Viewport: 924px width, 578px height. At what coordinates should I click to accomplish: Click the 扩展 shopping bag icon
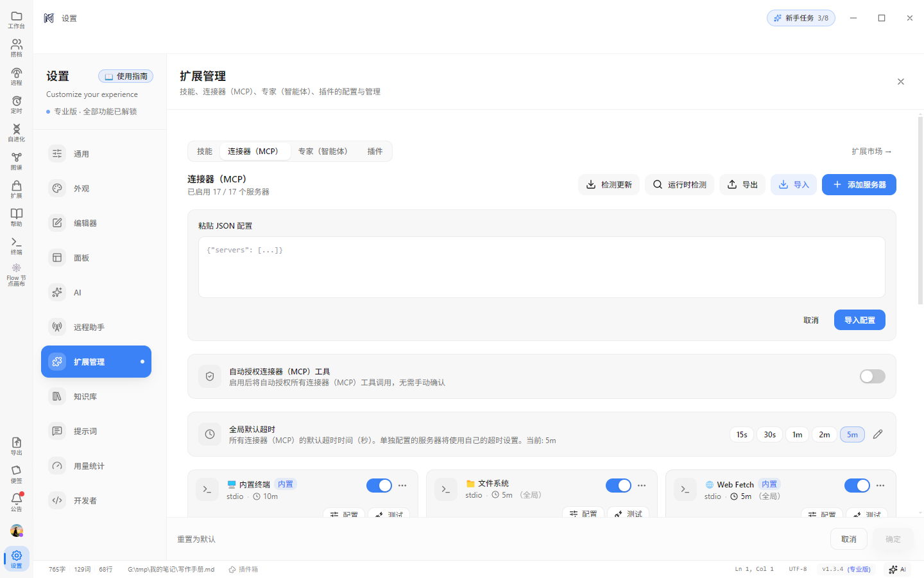point(17,189)
